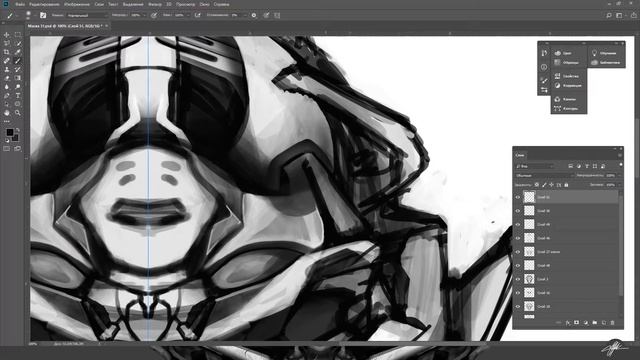
Task: Select the Gradient tool
Action: [x=18, y=78]
